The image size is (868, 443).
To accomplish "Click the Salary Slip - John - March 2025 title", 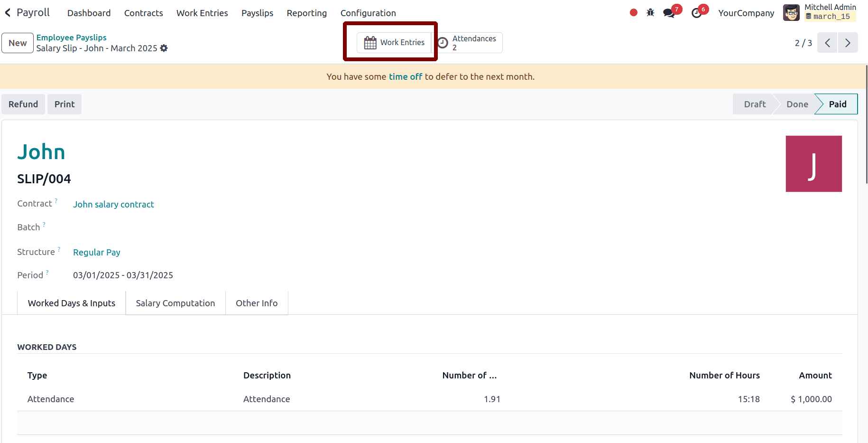I will (x=97, y=48).
